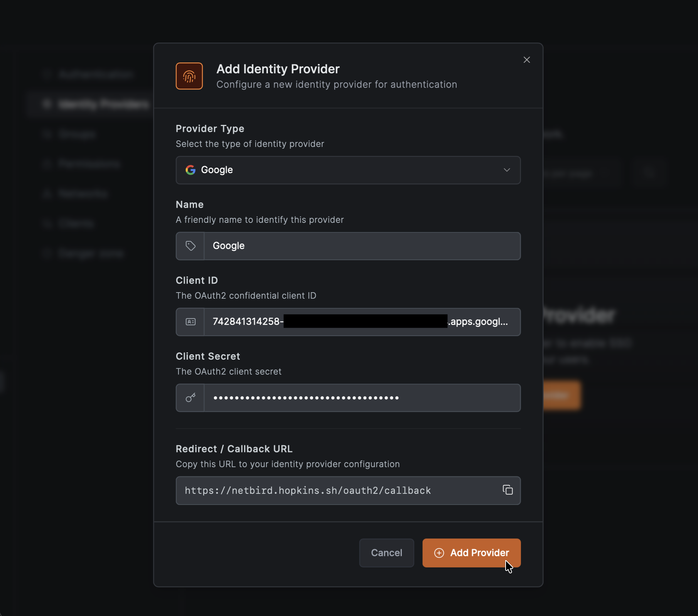Copy the callback URL with copy icon
This screenshot has height=616, width=698.
click(507, 490)
